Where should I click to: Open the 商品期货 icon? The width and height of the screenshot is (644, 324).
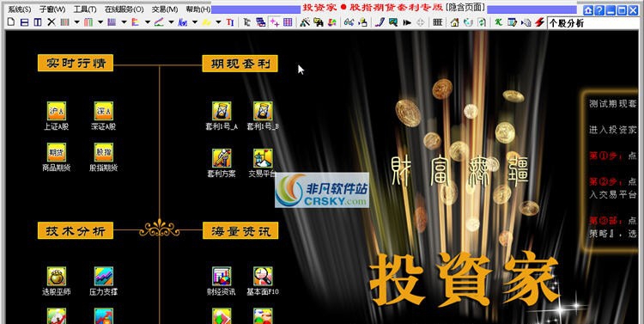point(57,152)
